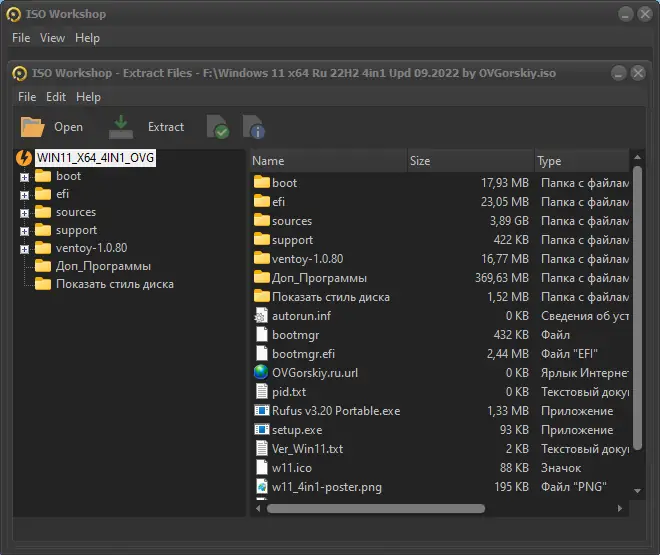
Task: Select the 'bootmgr' file name
Action: point(295,335)
